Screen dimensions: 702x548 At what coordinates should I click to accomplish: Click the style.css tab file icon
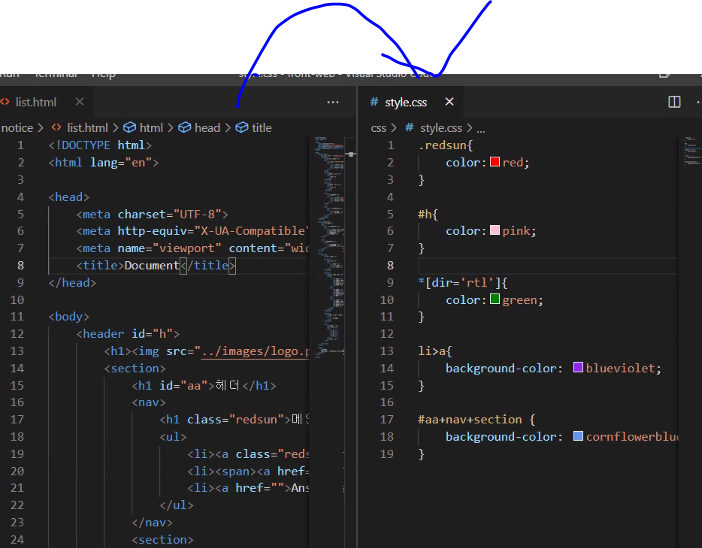click(374, 102)
